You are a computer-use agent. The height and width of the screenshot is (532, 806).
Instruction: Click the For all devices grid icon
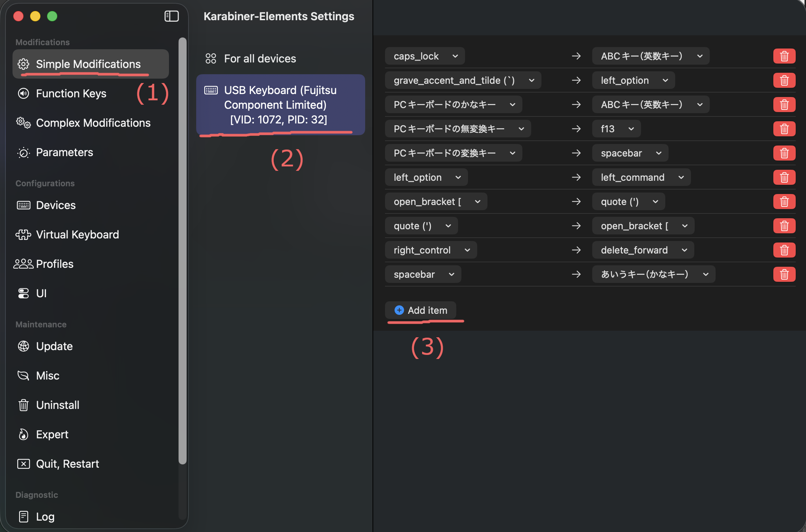(211, 58)
